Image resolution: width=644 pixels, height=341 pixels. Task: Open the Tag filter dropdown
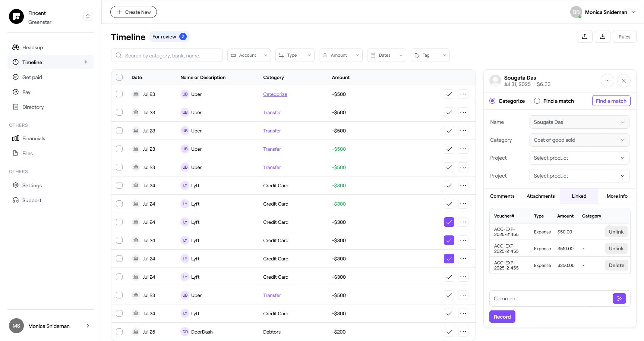(430, 55)
